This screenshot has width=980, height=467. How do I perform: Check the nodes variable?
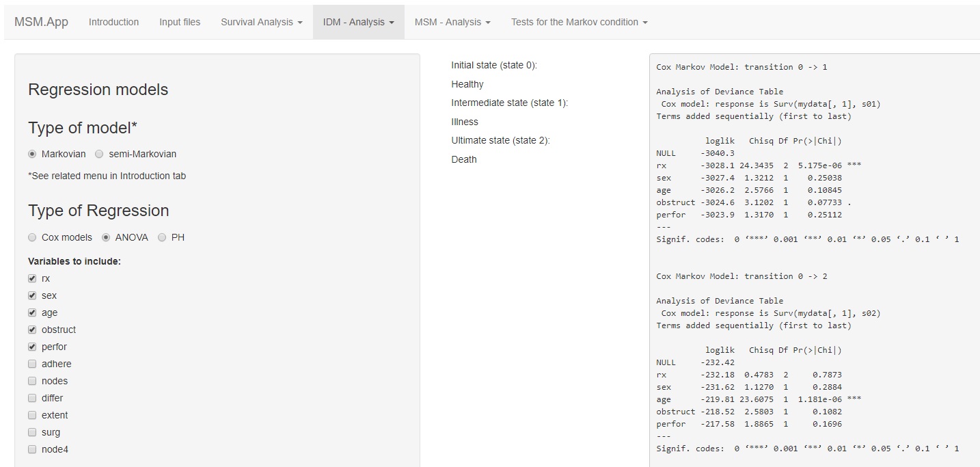[x=32, y=381]
